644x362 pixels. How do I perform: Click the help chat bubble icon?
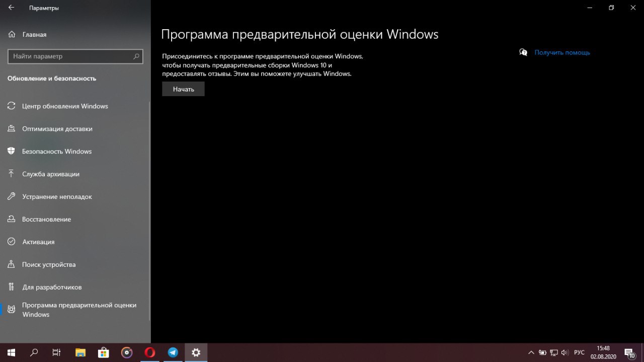point(523,52)
